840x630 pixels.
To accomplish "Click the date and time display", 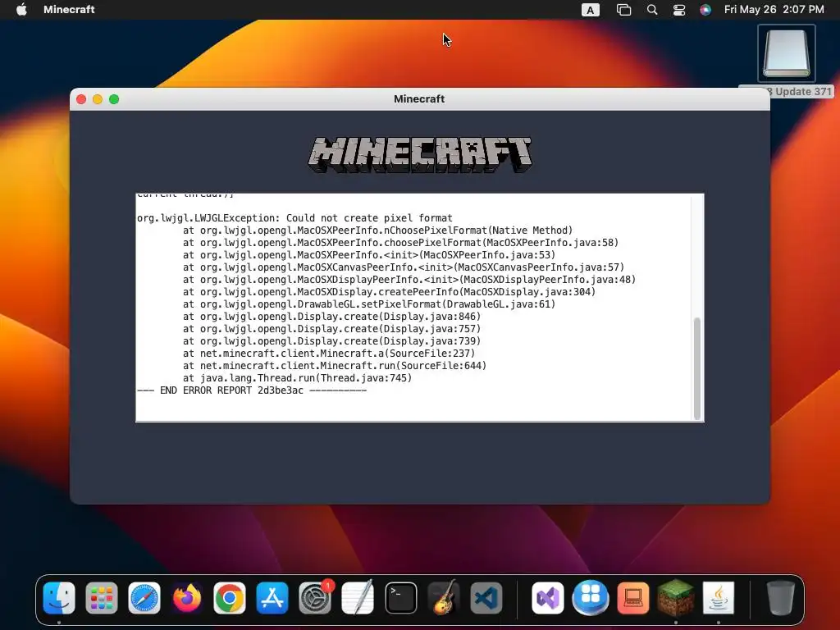I will (774, 9).
